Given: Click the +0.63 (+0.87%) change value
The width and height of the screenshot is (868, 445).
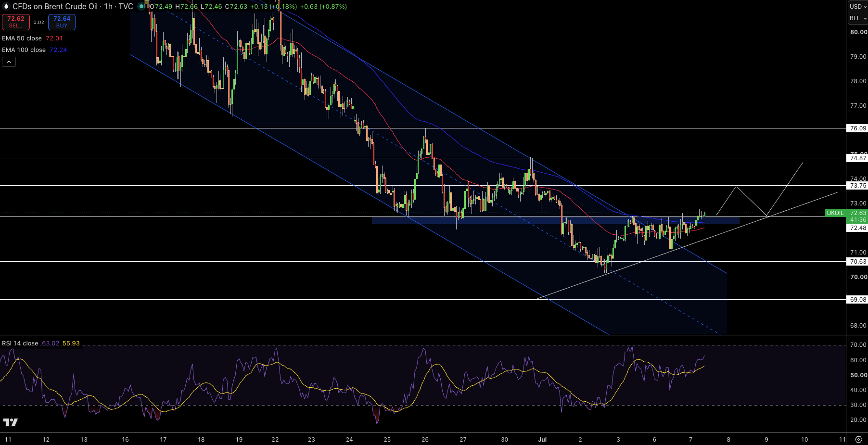Looking at the screenshot, I should 323,7.
